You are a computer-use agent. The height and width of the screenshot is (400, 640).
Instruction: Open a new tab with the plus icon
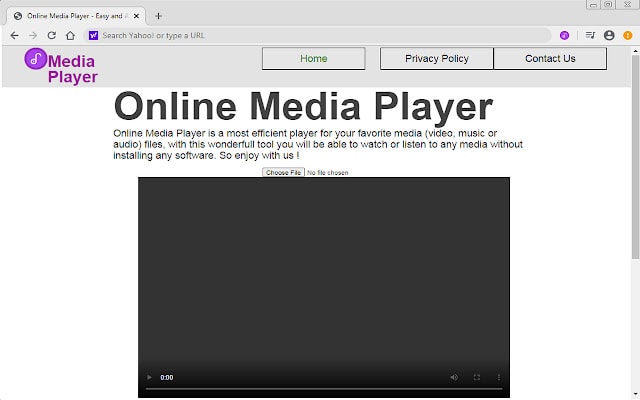[x=158, y=16]
